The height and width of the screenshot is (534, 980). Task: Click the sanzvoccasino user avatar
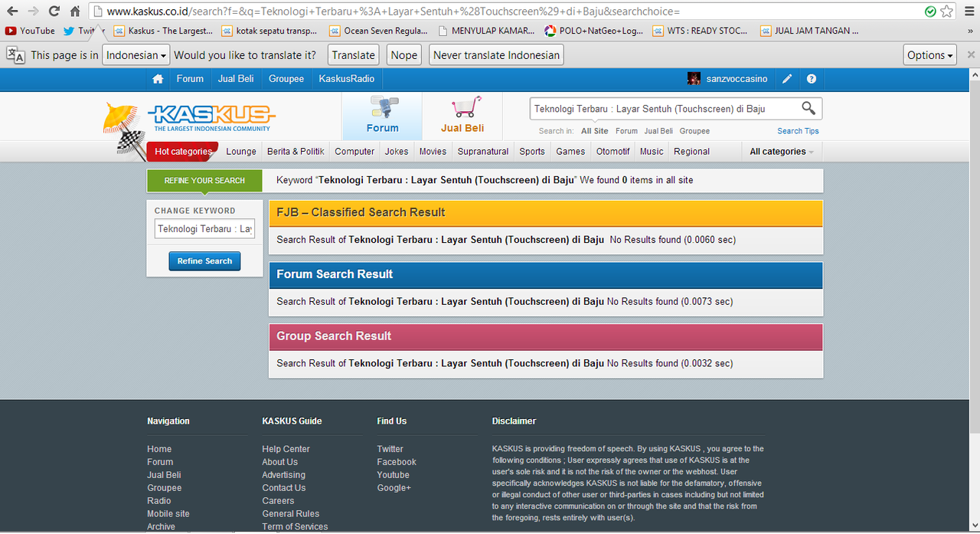coord(694,79)
